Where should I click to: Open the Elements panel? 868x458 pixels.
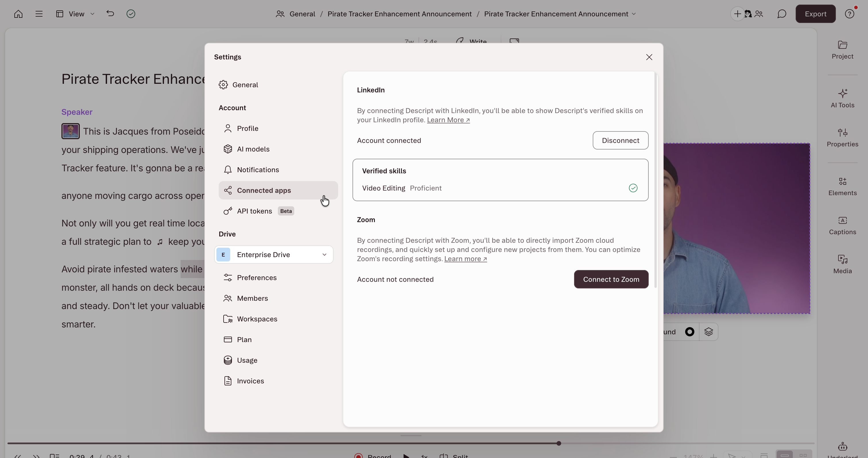click(842, 186)
